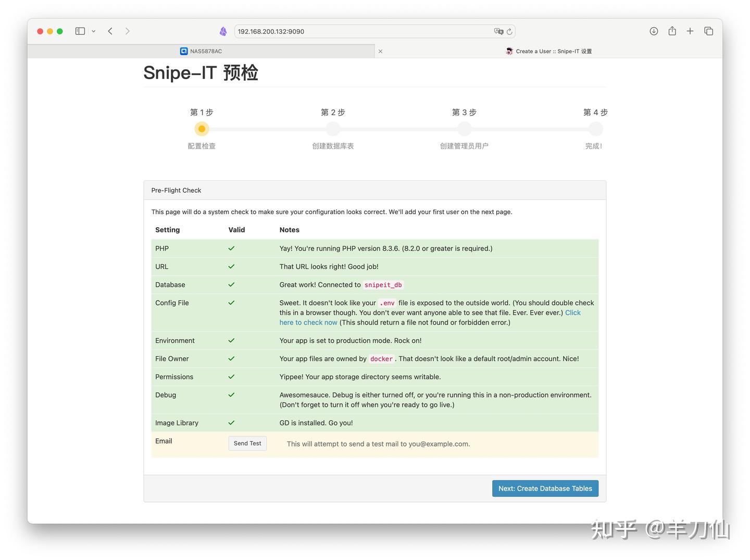Click the translate icon inside the address bar
The height and width of the screenshot is (560, 750).
(498, 31)
